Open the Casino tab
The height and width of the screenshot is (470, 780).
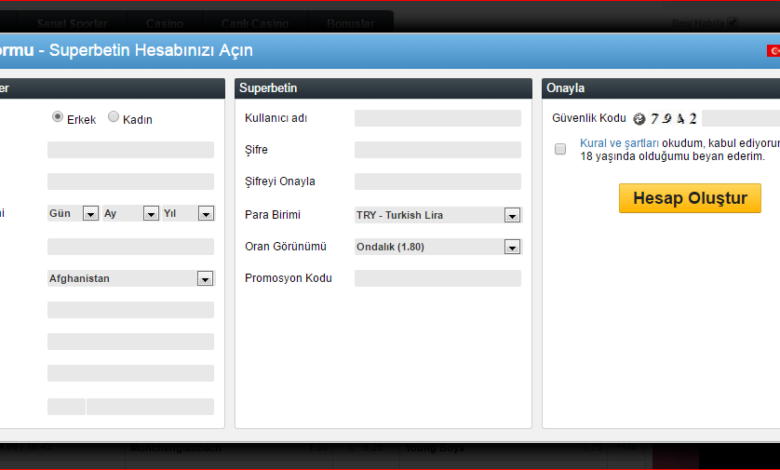[165, 23]
